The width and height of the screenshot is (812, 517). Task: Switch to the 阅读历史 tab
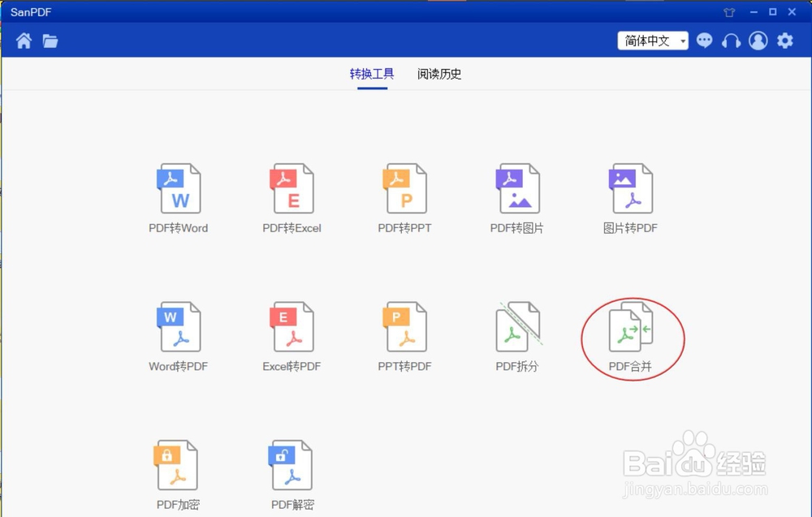pyautogui.click(x=439, y=73)
